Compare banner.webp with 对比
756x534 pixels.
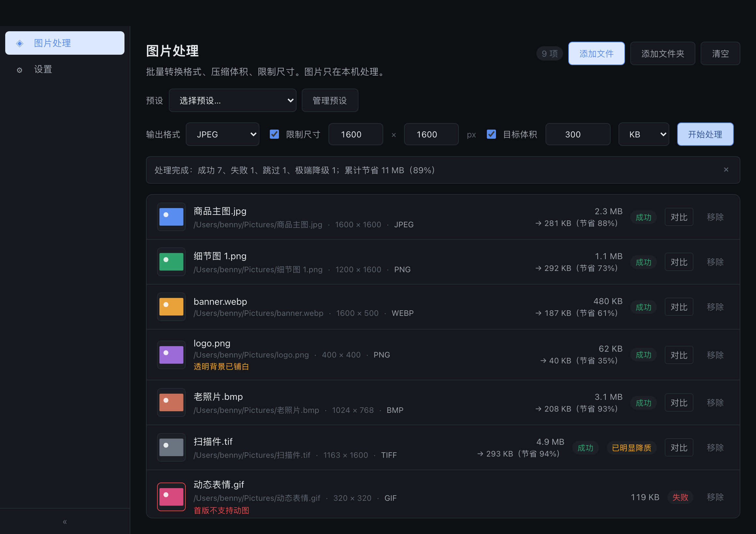679,307
